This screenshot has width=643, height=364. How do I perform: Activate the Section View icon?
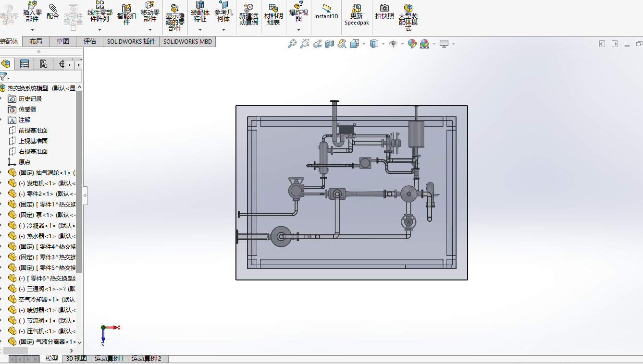pos(329,44)
